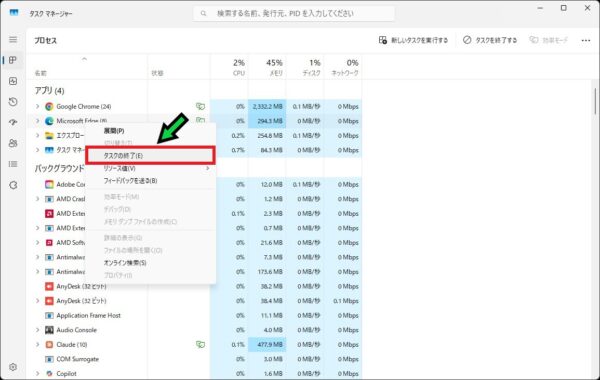
Task: Open the Startup apps icon in sidebar
Action: [x=13, y=122]
